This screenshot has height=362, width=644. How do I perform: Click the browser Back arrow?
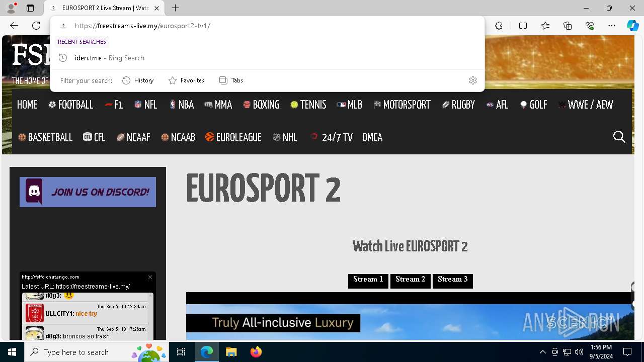[x=14, y=26]
